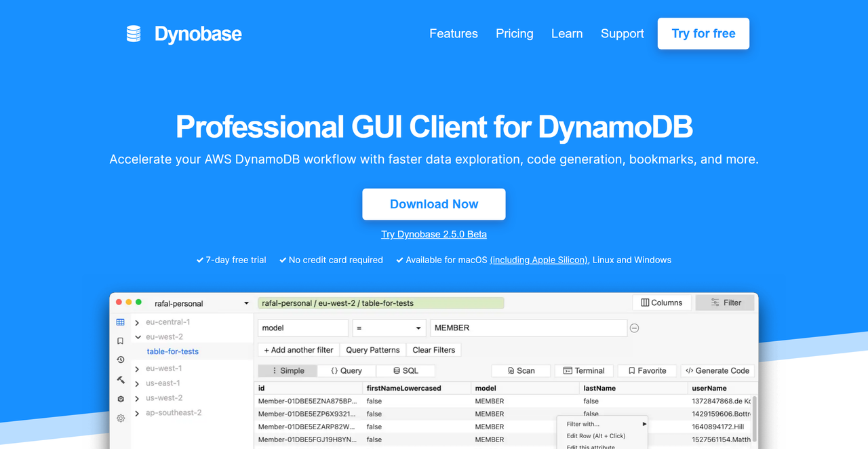Open the Learn navigation link
The width and height of the screenshot is (868, 449).
tap(567, 34)
